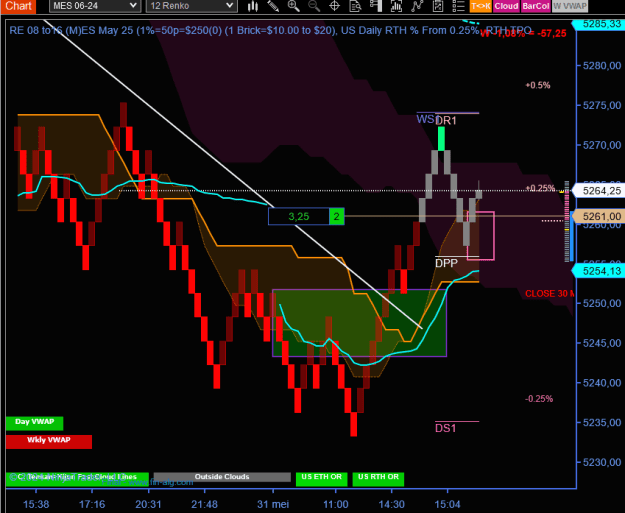Click the 5240,00 price axis label
Screen dimensions: 625x513
(x=602, y=383)
